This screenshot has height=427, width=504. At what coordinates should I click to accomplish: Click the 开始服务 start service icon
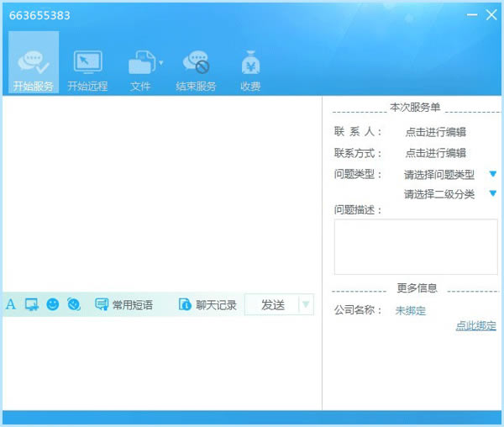click(34, 64)
